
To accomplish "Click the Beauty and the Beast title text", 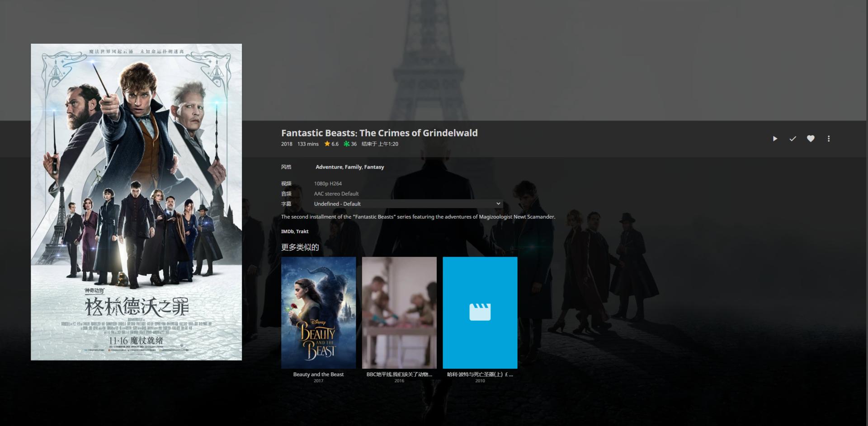I will 318,374.
